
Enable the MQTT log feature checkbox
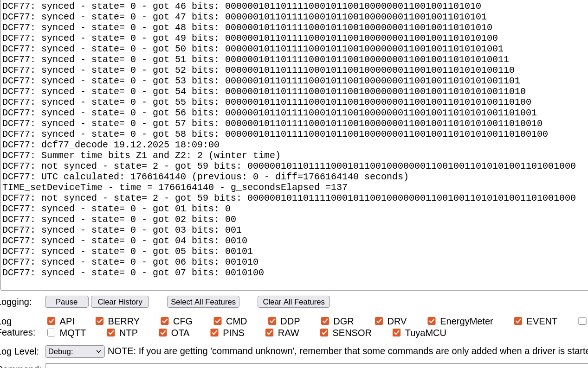(52, 332)
